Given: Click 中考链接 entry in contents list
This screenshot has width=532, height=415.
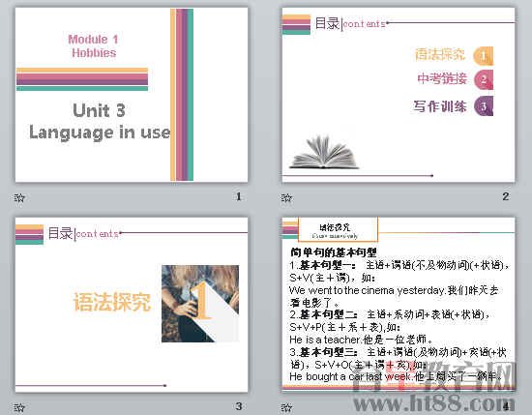Looking at the screenshot, I should tap(442, 78).
